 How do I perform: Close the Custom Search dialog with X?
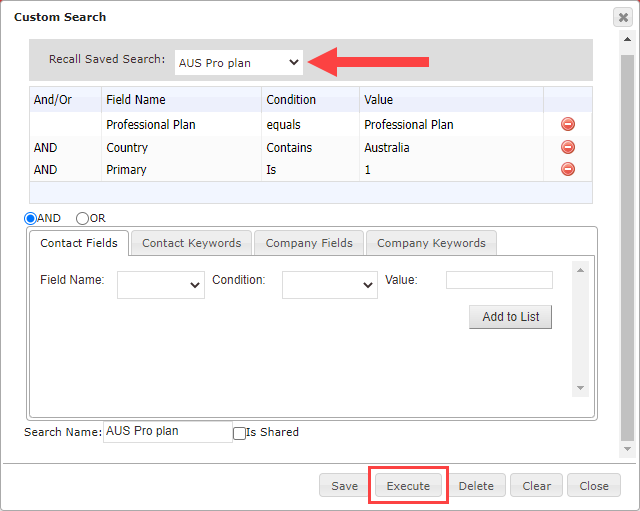tap(623, 17)
